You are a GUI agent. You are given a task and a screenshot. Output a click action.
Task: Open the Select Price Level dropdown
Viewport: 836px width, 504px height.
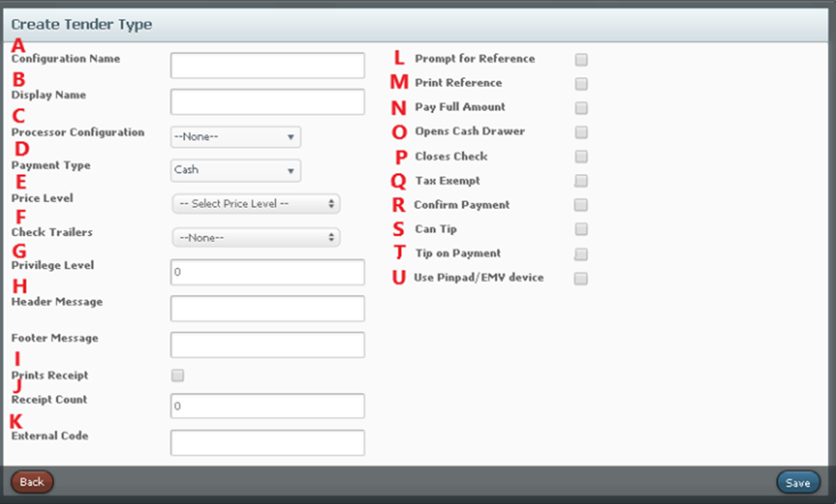pos(256,204)
